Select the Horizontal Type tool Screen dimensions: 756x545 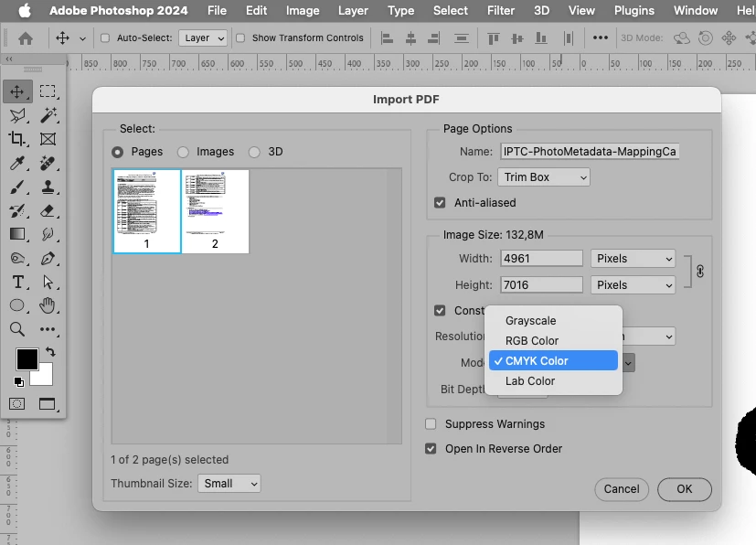coord(17,282)
